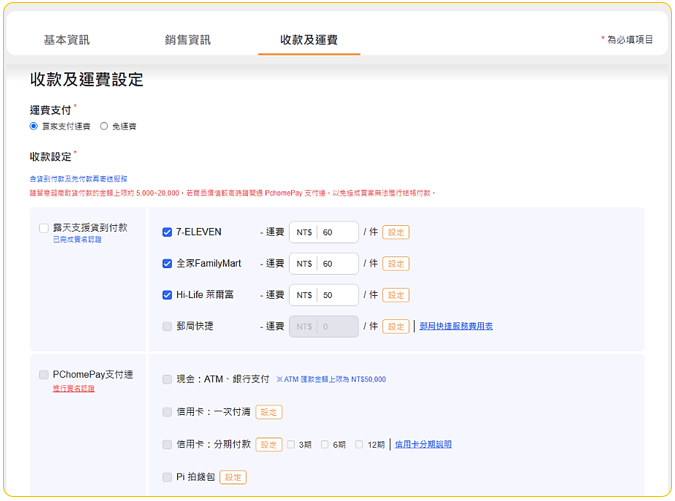675x501 pixels.
Task: Switch to the 基本資訊 tab
Action: pyautogui.click(x=66, y=40)
